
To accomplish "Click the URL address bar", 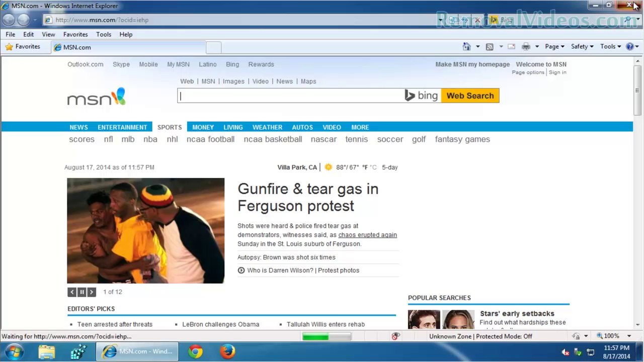I will (x=240, y=20).
